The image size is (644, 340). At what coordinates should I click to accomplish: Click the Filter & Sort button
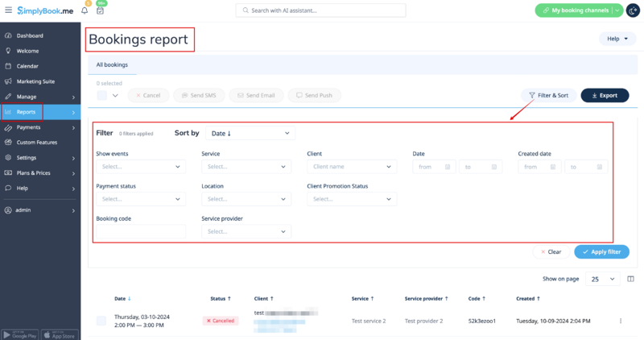coord(549,95)
